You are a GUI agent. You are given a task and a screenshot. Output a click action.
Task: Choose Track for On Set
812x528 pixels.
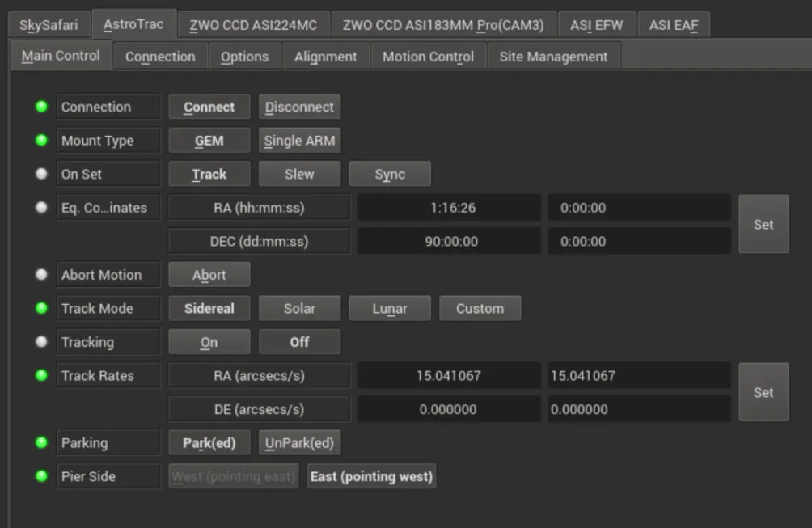[209, 174]
